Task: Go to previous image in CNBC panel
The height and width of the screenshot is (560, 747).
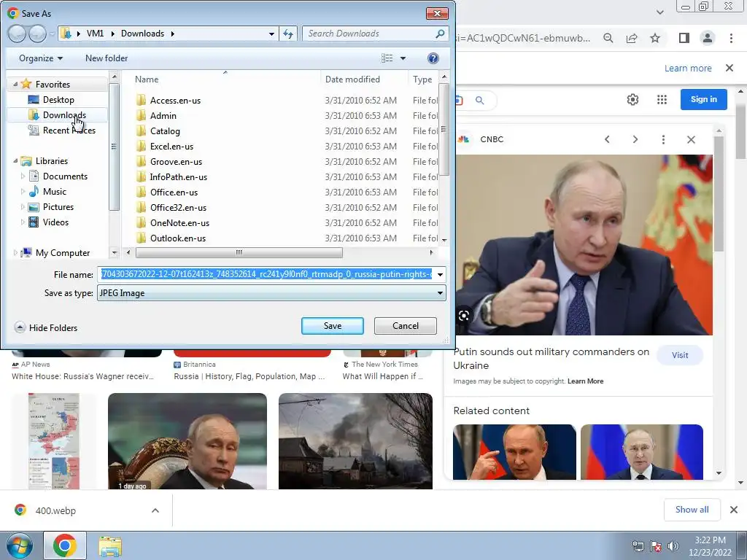Action: click(607, 139)
